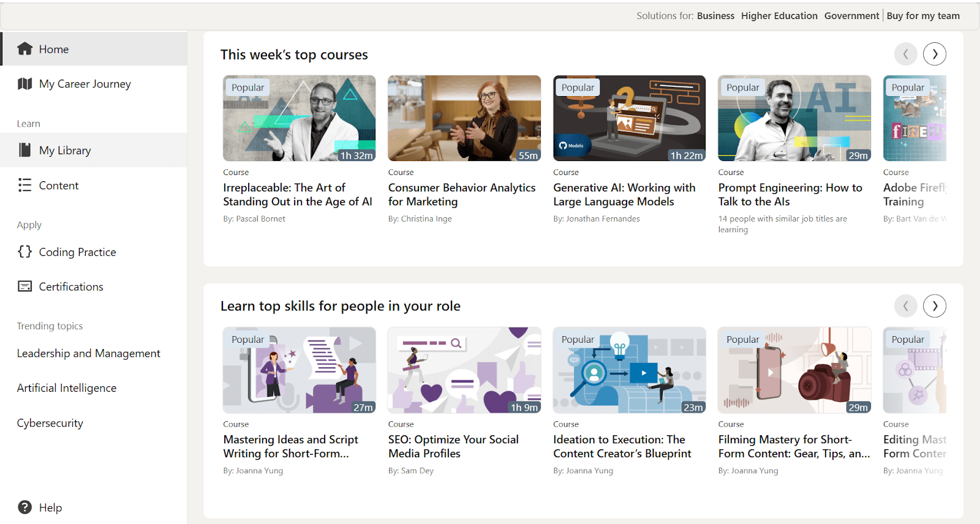Click '14 people with similar job titles' text
The width and height of the screenshot is (980, 524).
click(783, 224)
